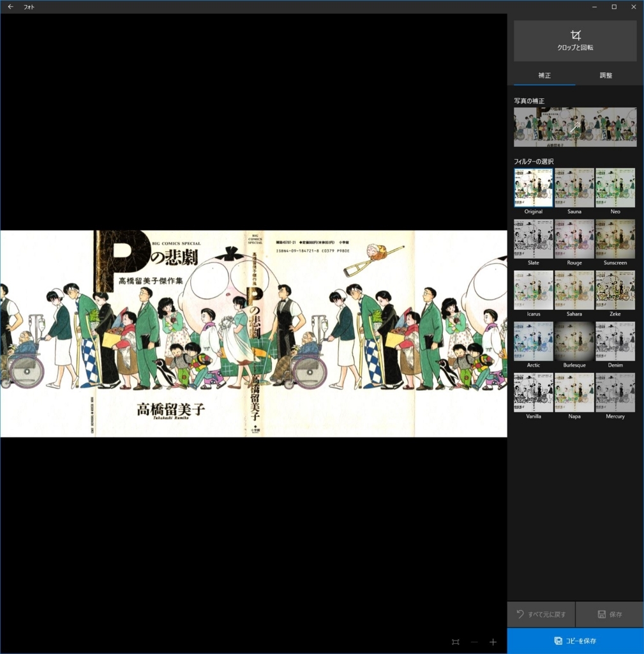This screenshot has width=644, height=654.
Task: Select the Original filter thumbnail
Action: (534, 188)
